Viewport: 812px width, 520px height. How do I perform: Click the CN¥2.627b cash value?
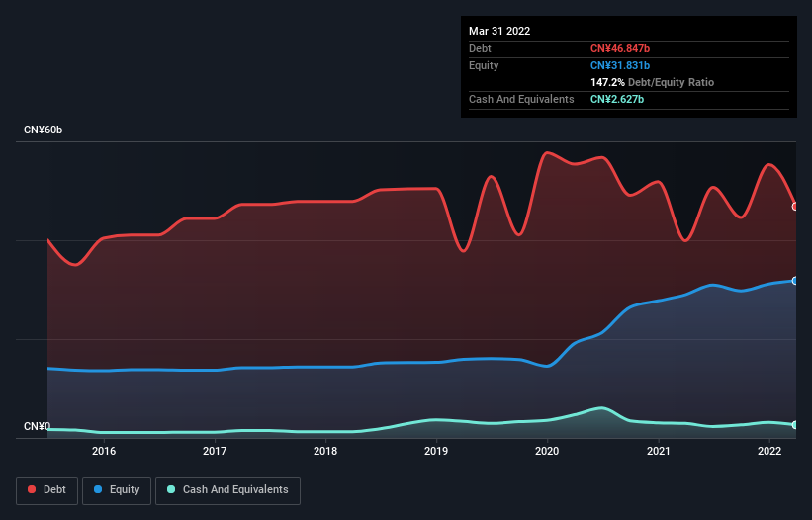617,99
